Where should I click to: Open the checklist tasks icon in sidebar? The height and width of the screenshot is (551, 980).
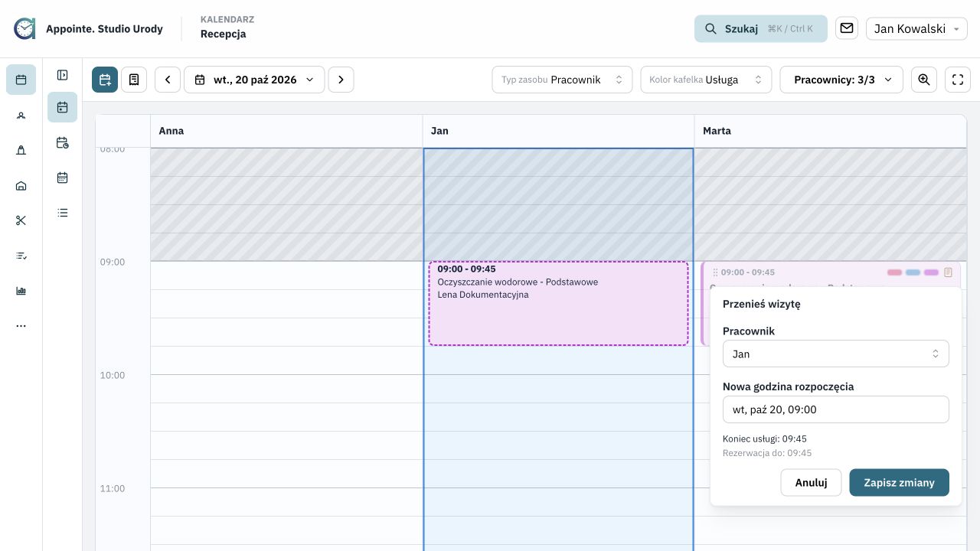click(x=21, y=256)
